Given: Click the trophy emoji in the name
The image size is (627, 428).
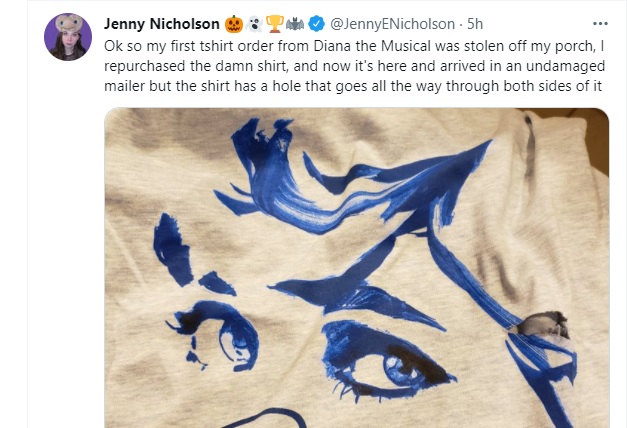Looking at the screenshot, I should (275, 24).
